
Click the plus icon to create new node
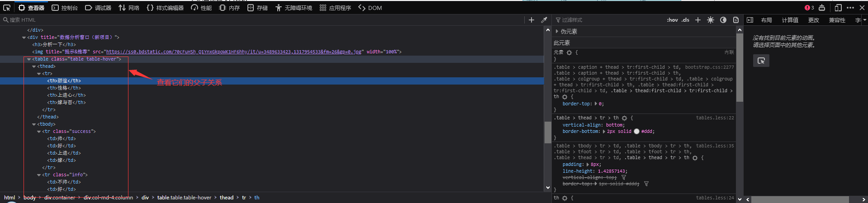pyautogui.click(x=531, y=20)
